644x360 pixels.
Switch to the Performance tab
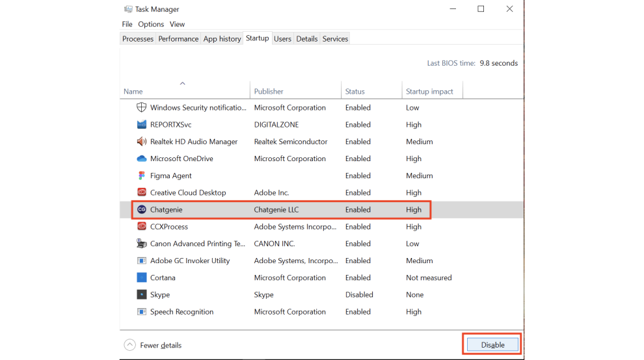(178, 38)
